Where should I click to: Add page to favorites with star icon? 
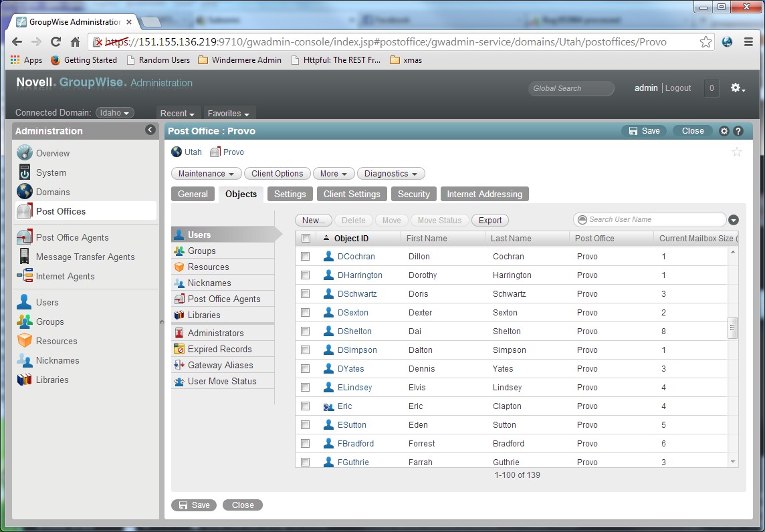737,152
